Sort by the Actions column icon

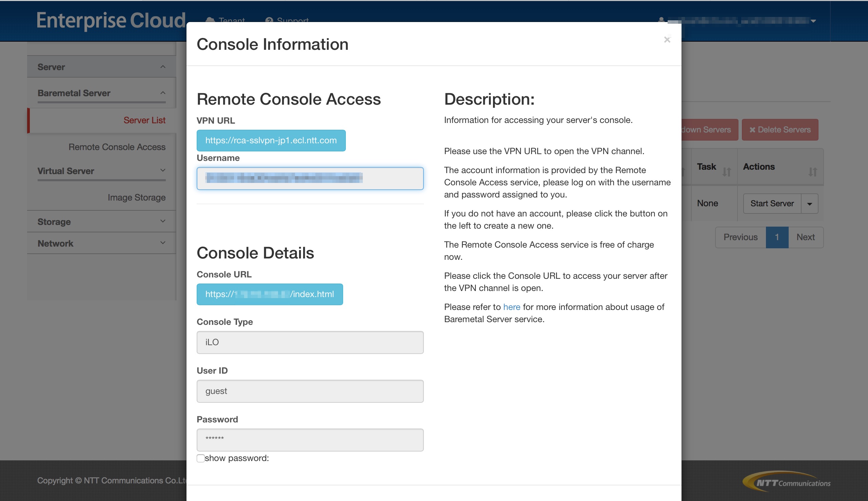(813, 171)
